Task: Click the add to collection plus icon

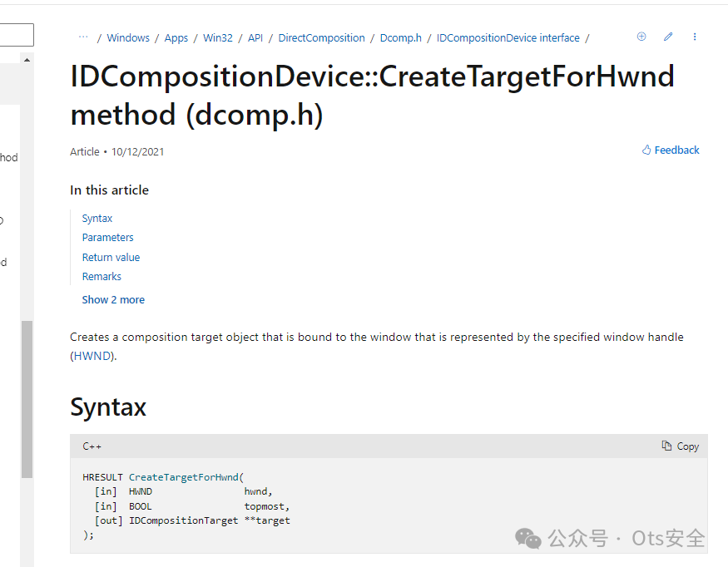Action: click(641, 37)
